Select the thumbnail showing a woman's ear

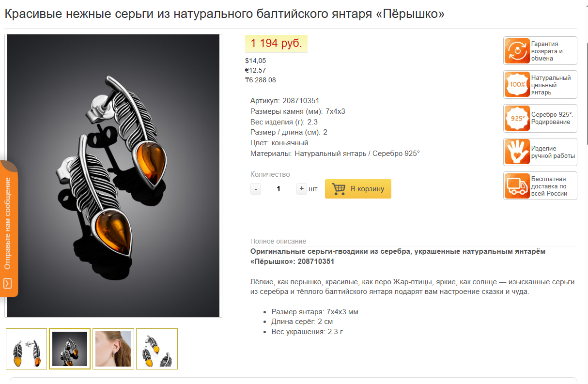(x=113, y=349)
